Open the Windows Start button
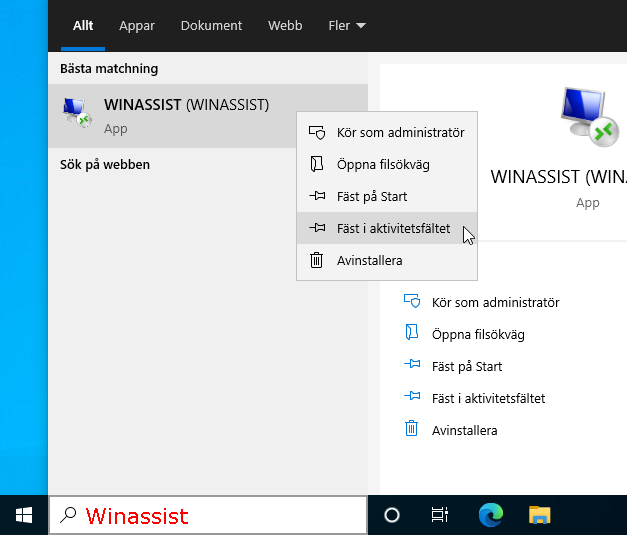 [x=24, y=515]
